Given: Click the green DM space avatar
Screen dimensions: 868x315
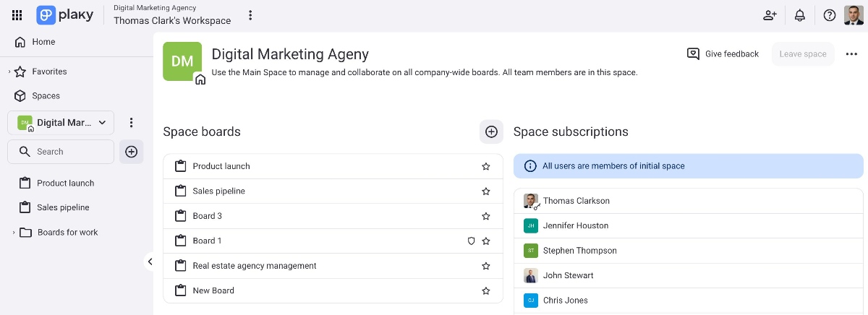Looking at the screenshot, I should tap(182, 61).
